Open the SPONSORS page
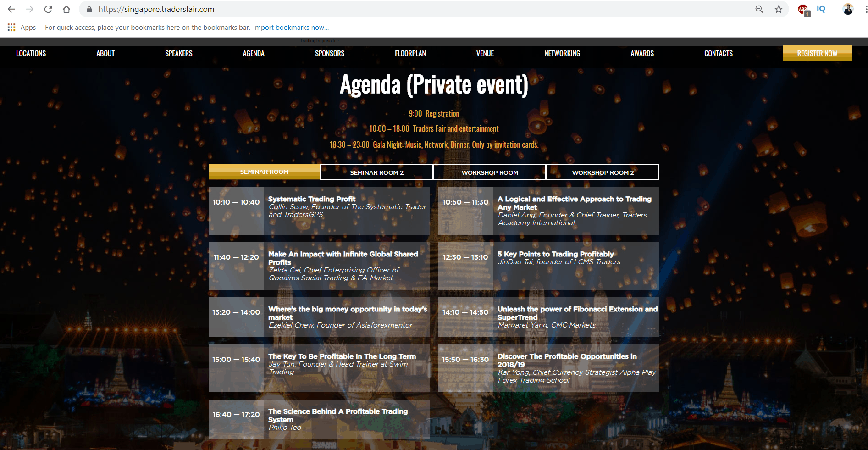868x450 pixels. click(330, 53)
